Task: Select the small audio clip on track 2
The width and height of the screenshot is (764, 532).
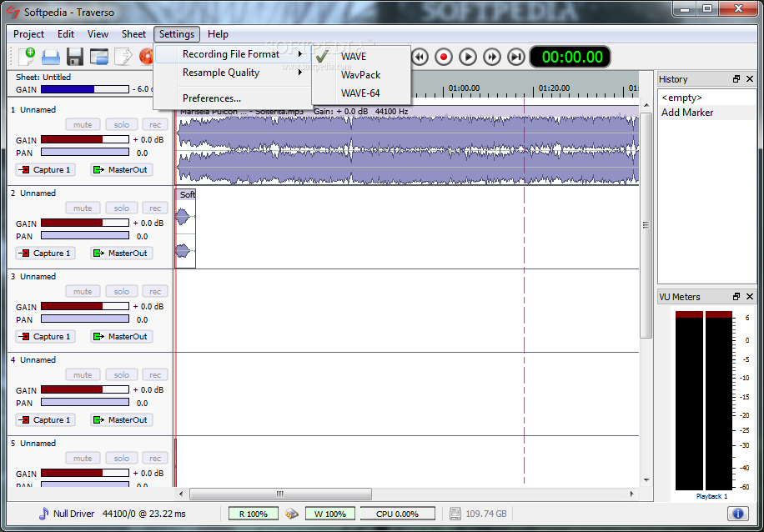Action: [185, 228]
